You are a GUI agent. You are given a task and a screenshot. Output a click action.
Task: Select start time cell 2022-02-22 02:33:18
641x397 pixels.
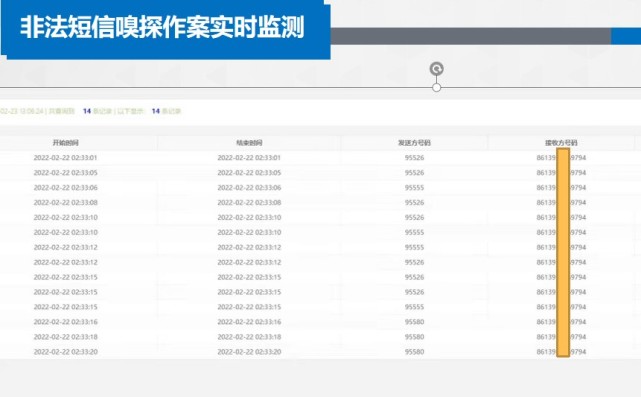click(x=65, y=337)
